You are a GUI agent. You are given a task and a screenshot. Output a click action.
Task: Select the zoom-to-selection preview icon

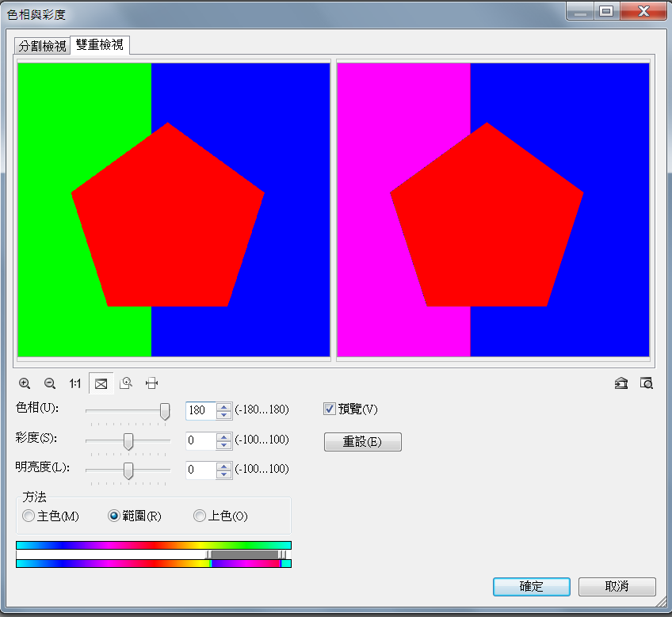pos(126,383)
